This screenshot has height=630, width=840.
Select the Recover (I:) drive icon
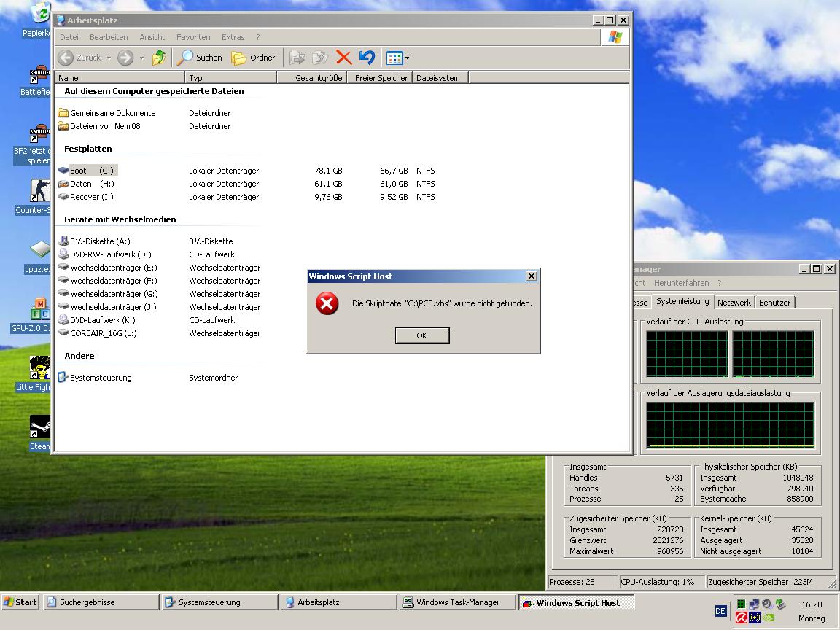pyautogui.click(x=63, y=197)
